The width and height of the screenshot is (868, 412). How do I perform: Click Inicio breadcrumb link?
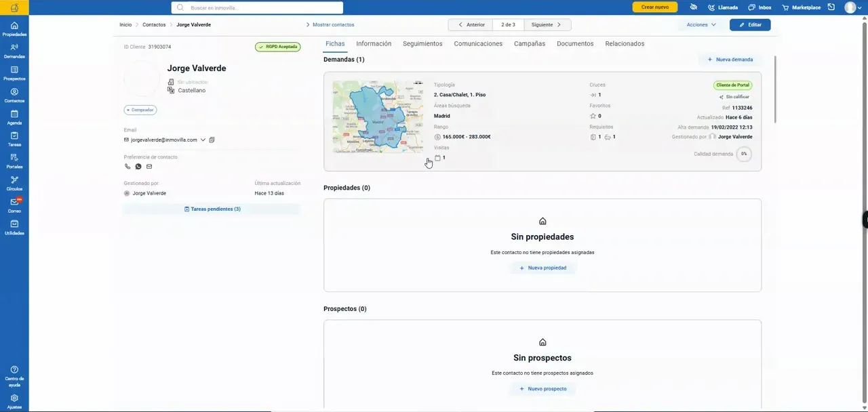[125, 24]
